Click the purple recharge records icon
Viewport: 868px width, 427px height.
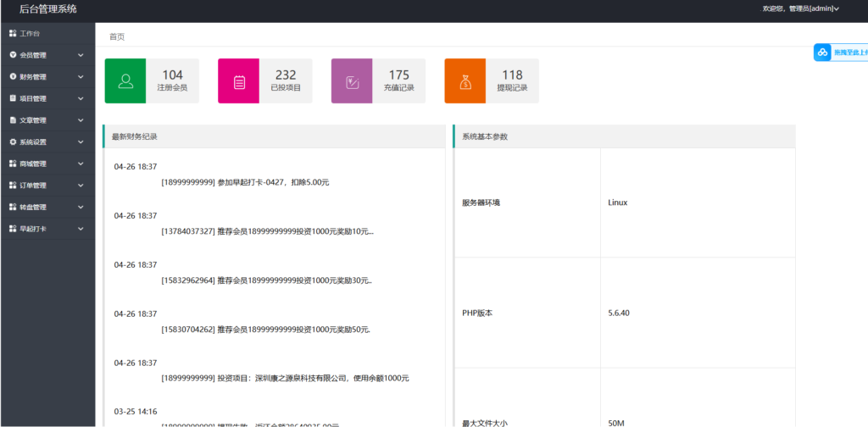coord(352,81)
